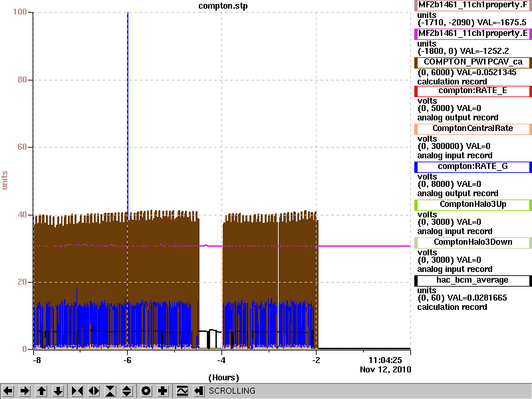Expand the vertical axis with outward vertical arrows
The height and width of the screenshot is (399, 532).
pyautogui.click(x=127, y=391)
